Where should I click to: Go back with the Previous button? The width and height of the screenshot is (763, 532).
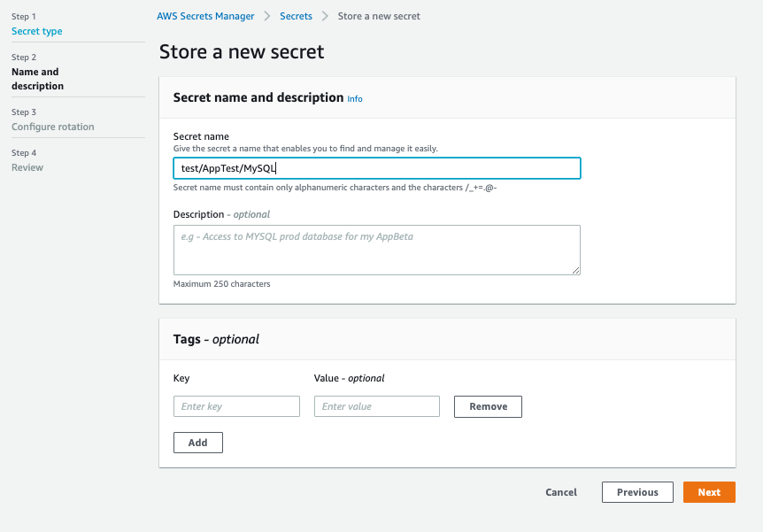pos(637,492)
